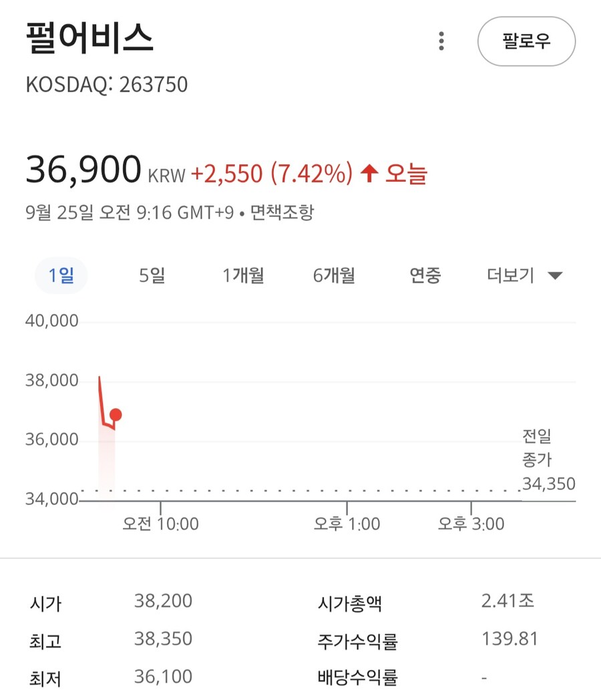Viewport: 601px width, 700px height.
Task: Click the 펄어비스 stock title
Action: [x=90, y=39]
